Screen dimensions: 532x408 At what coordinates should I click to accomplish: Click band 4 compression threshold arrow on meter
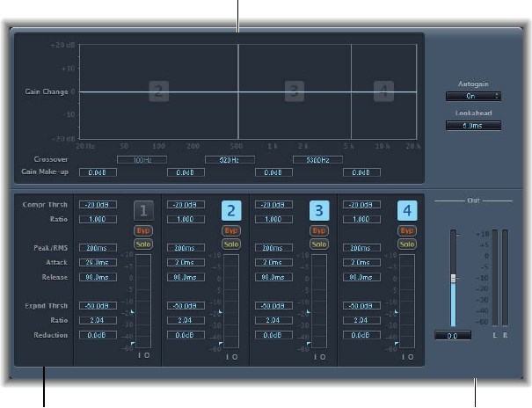[x=397, y=312]
